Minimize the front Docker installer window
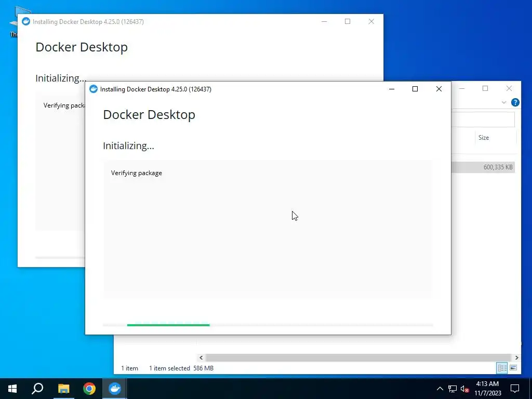 [392, 89]
